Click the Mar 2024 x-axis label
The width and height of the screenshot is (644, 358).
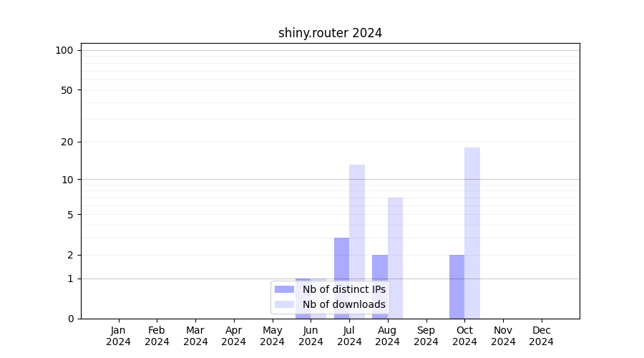[195, 336]
